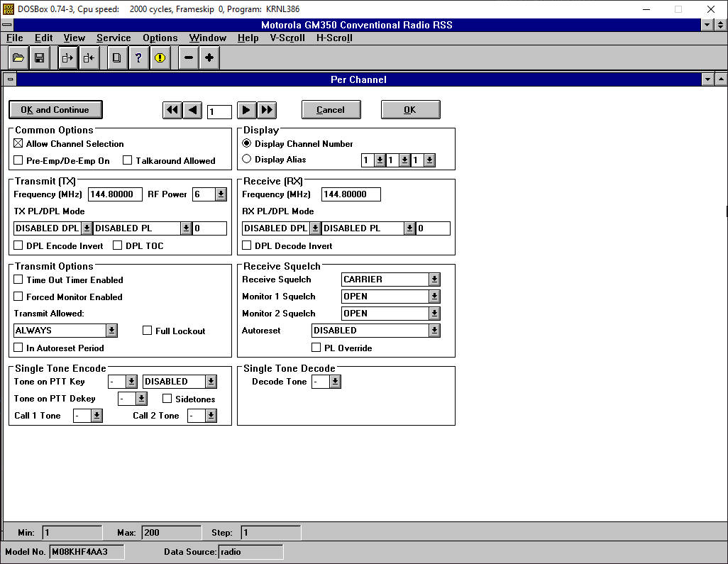Screen dimensions: 728x564
Task: Open TX DISABLED PL dropdown
Action: pos(186,228)
